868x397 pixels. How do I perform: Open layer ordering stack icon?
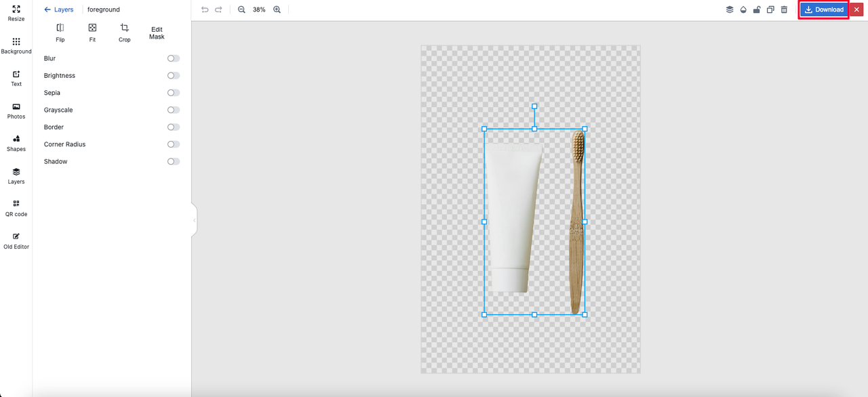click(730, 9)
